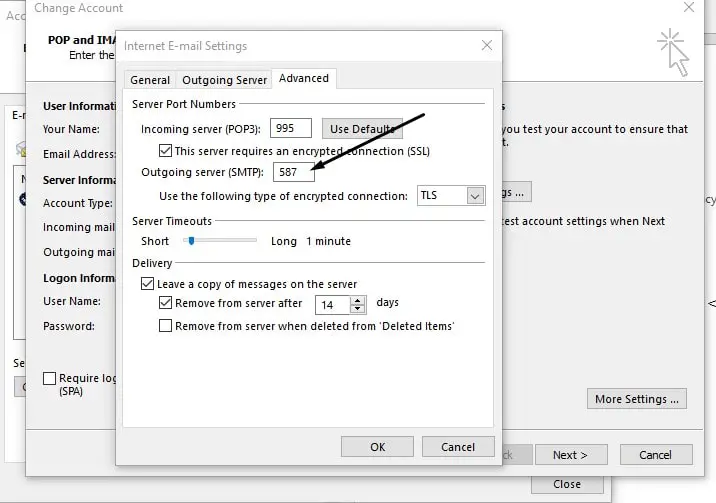Image resolution: width=716 pixels, height=503 pixels.
Task: Uncheck the SSL encrypted connection checkbox
Action: tap(165, 151)
